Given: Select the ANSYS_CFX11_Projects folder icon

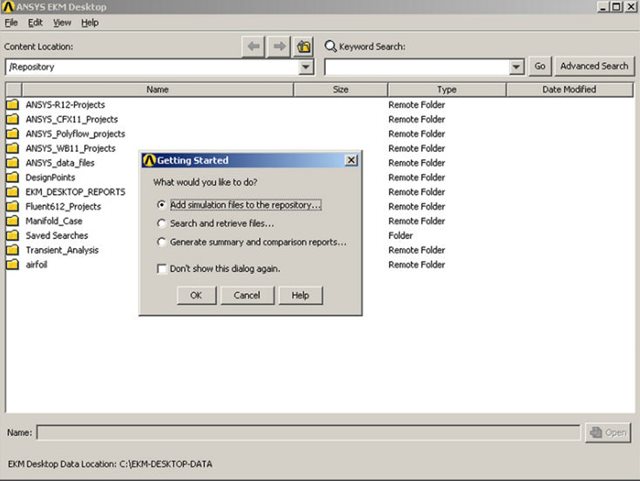Looking at the screenshot, I should tap(13, 119).
